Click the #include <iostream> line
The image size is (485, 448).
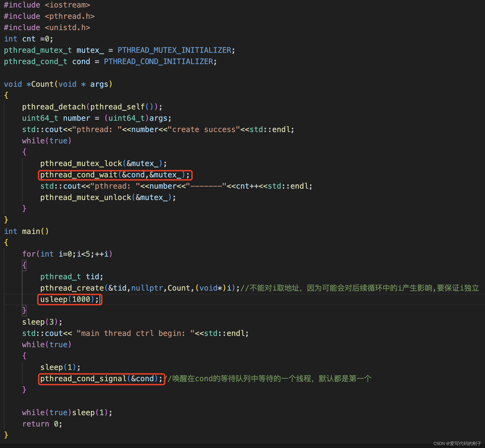tap(47, 5)
